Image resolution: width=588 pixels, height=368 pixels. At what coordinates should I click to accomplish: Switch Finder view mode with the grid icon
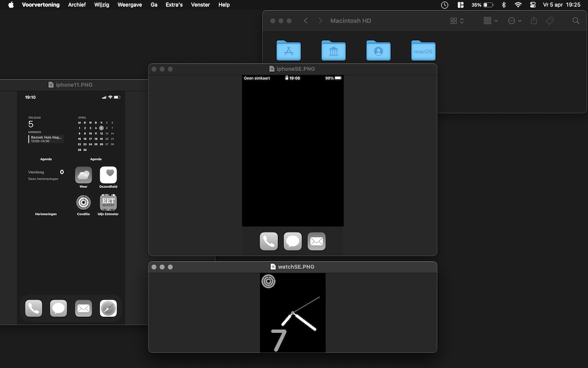457,21
